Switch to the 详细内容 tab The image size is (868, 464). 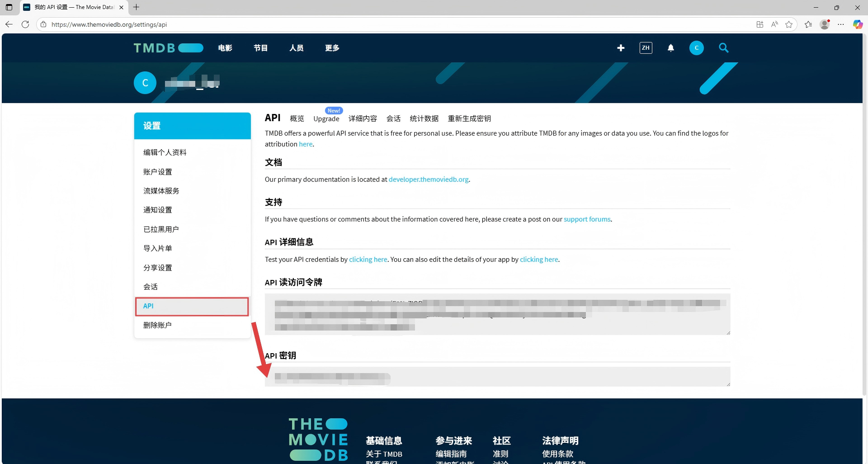click(x=363, y=118)
